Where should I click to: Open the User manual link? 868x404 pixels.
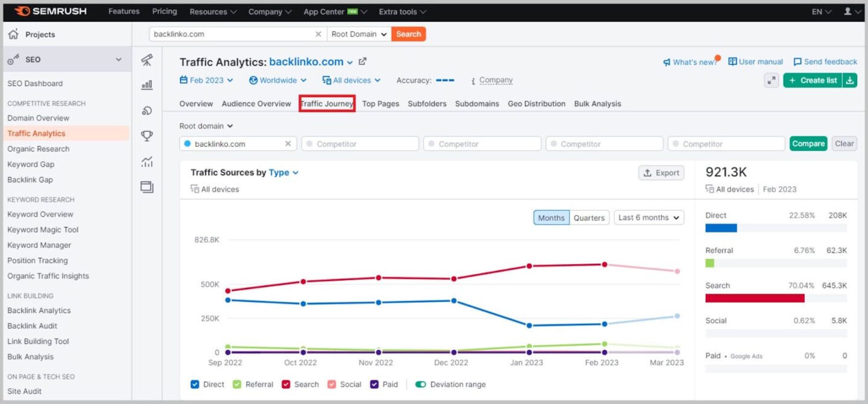click(x=755, y=61)
